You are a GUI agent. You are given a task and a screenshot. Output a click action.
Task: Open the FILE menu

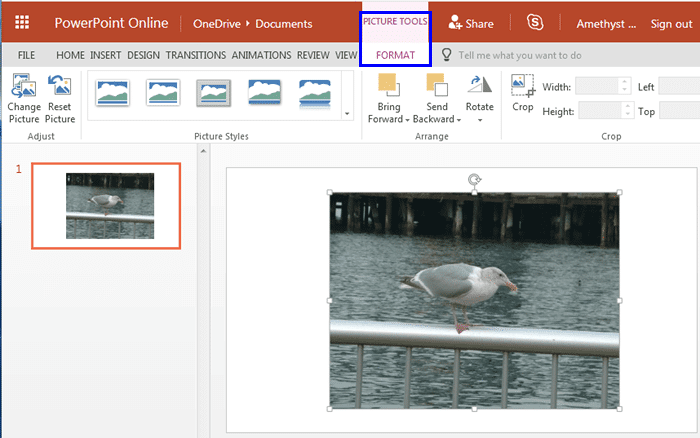(x=26, y=55)
